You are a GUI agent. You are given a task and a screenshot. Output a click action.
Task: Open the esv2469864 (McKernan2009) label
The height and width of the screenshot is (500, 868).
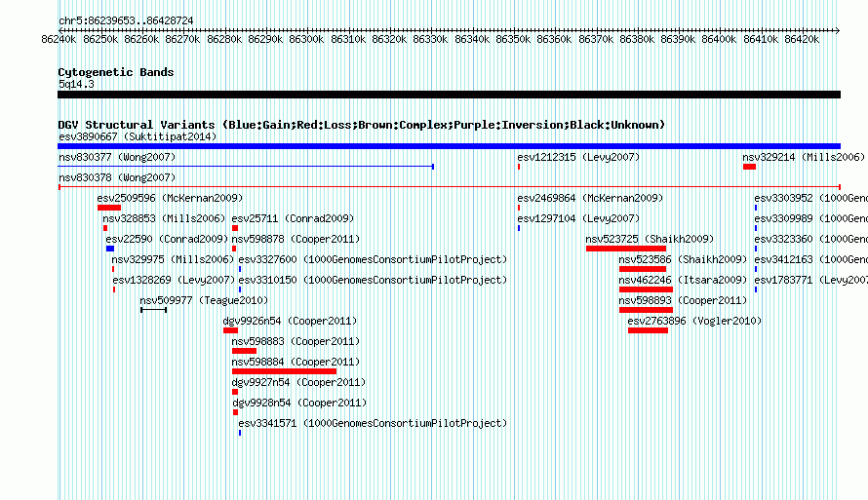pos(590,198)
